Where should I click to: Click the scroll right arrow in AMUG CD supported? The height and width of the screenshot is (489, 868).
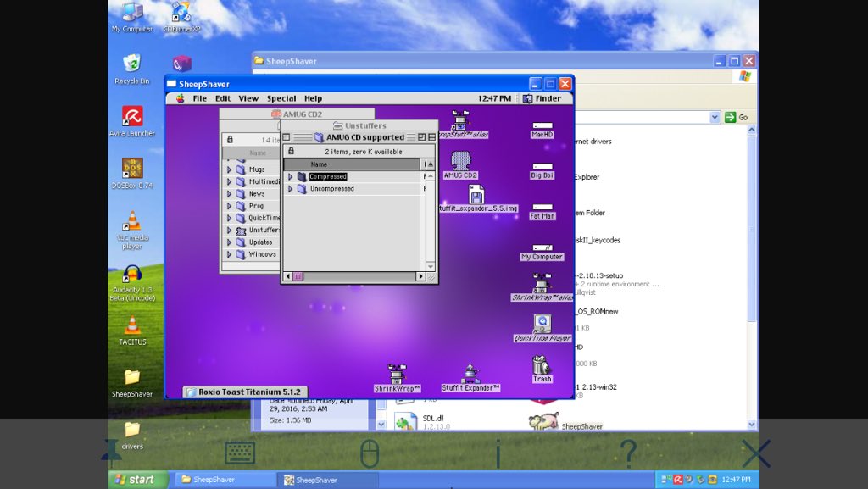420,276
